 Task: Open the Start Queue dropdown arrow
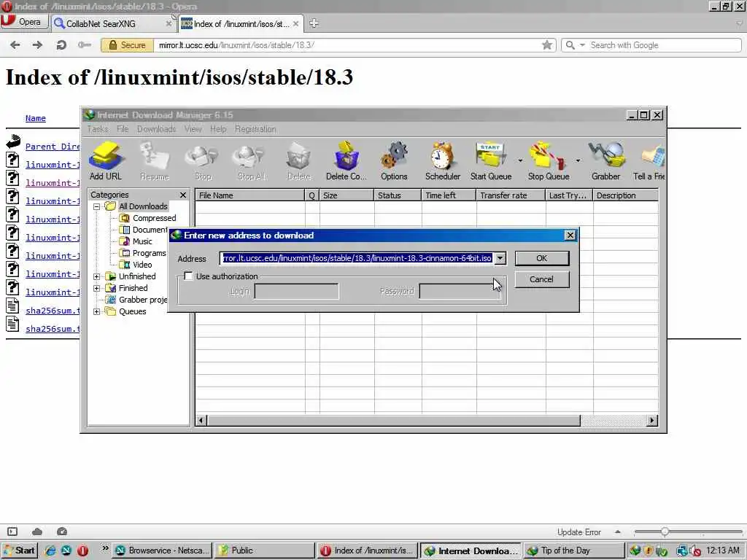[520, 161]
